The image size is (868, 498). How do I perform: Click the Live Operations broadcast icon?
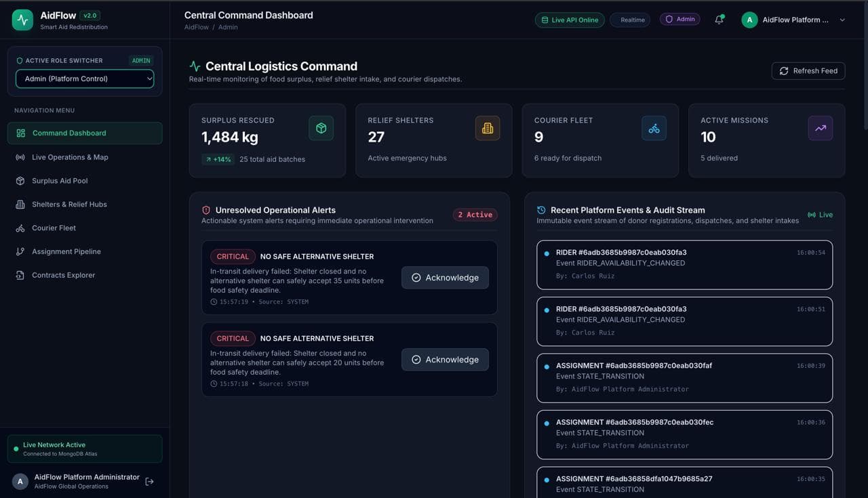click(20, 157)
